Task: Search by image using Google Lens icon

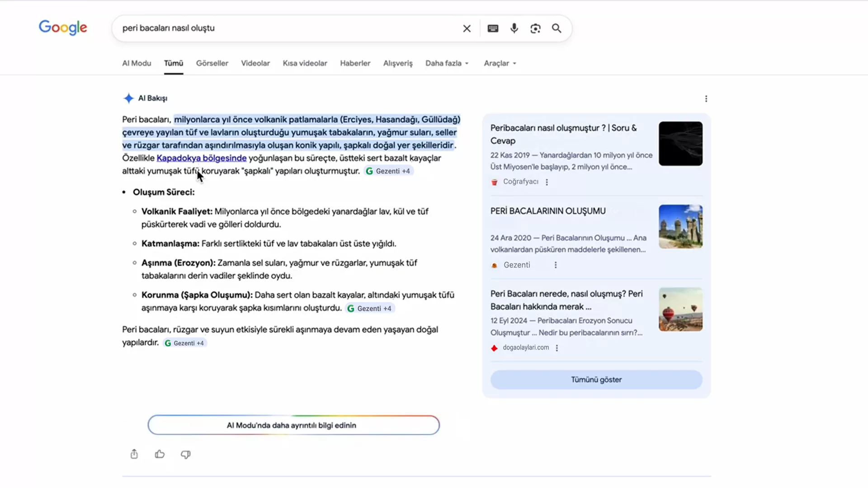Action: click(535, 28)
